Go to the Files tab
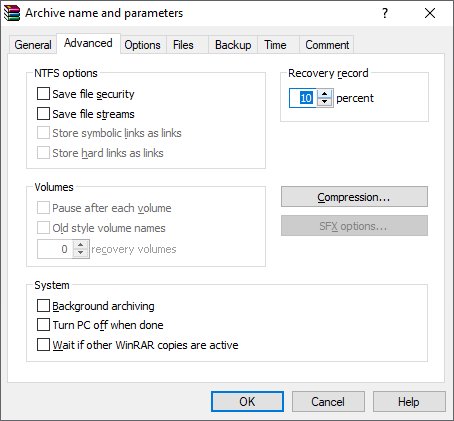The image size is (454, 421). [x=183, y=45]
